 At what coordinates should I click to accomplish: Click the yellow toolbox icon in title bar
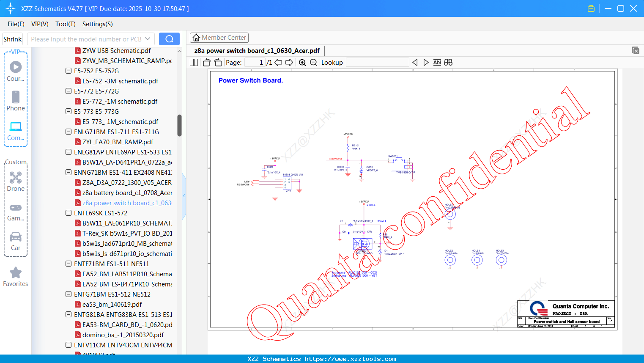[591, 8]
